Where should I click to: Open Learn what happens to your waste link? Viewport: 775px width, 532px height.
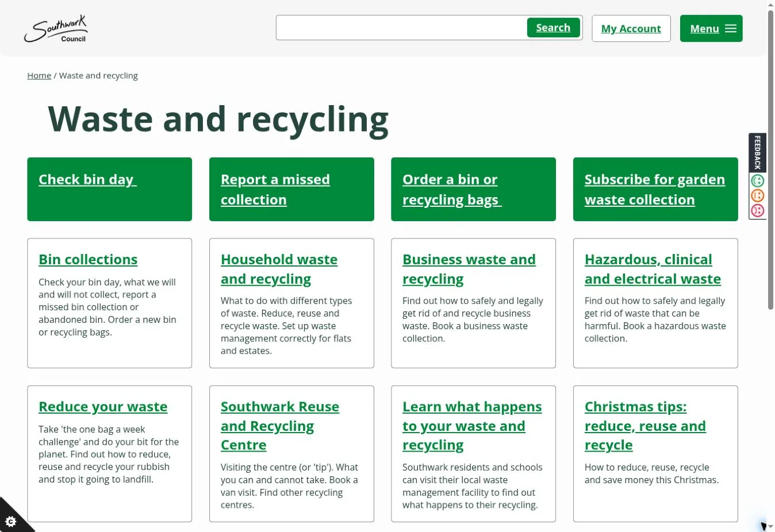point(472,426)
